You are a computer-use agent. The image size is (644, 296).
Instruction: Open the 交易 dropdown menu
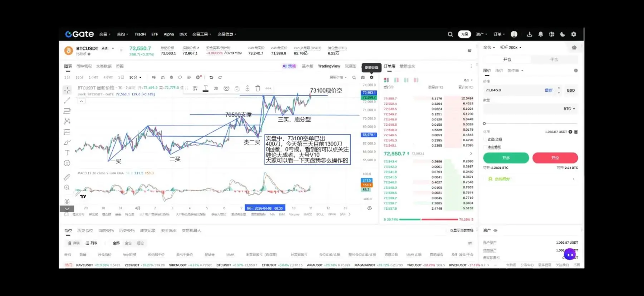pyautogui.click(x=105, y=34)
